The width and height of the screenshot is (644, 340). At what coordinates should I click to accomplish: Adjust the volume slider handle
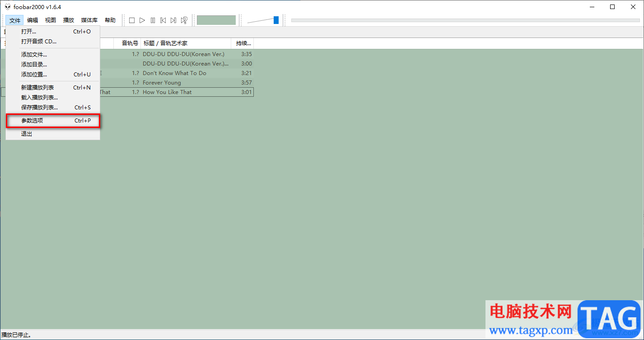276,20
